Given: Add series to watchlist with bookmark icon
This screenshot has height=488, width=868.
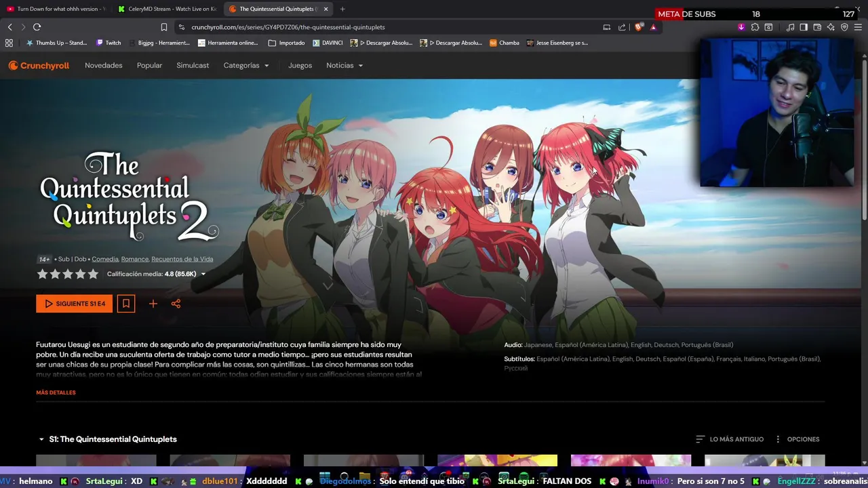Looking at the screenshot, I should [x=126, y=304].
